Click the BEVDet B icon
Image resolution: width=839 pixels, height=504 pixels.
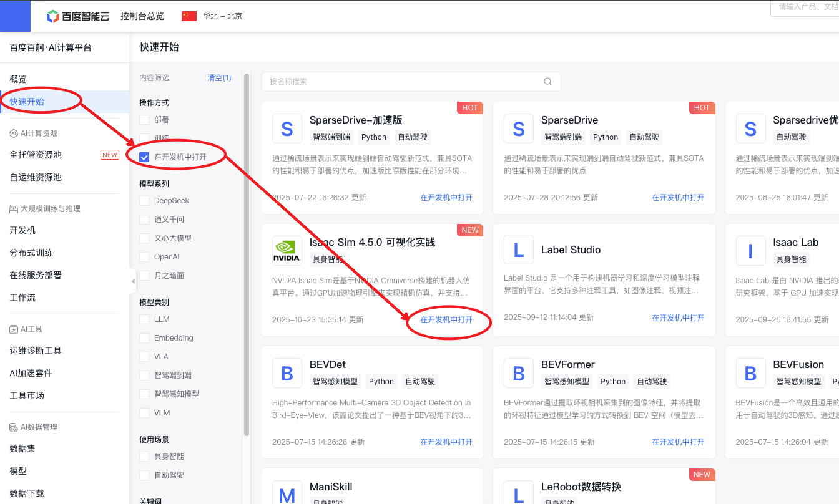click(287, 373)
